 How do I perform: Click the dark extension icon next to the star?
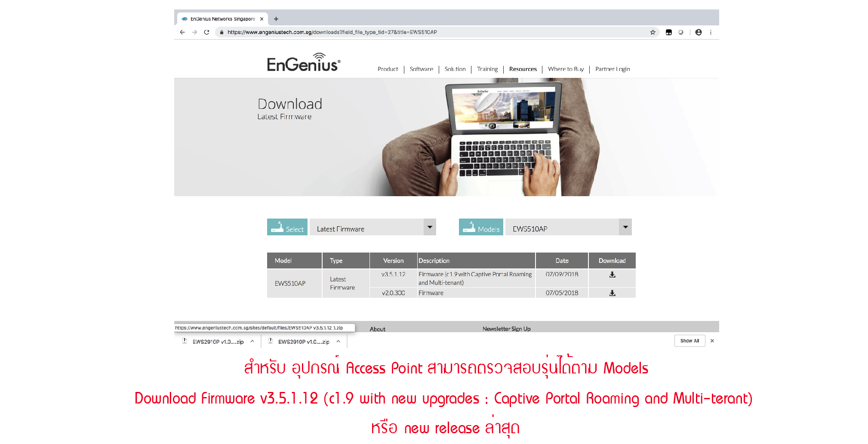[x=669, y=32]
